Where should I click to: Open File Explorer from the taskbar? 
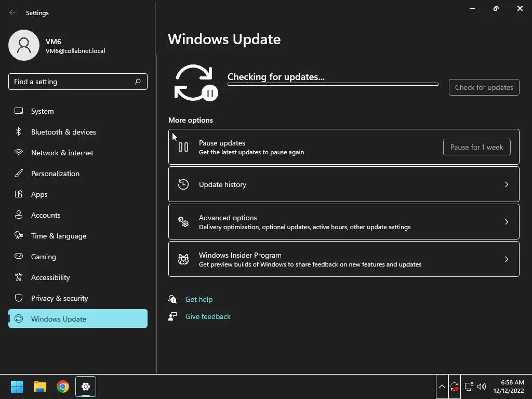pyautogui.click(x=39, y=387)
